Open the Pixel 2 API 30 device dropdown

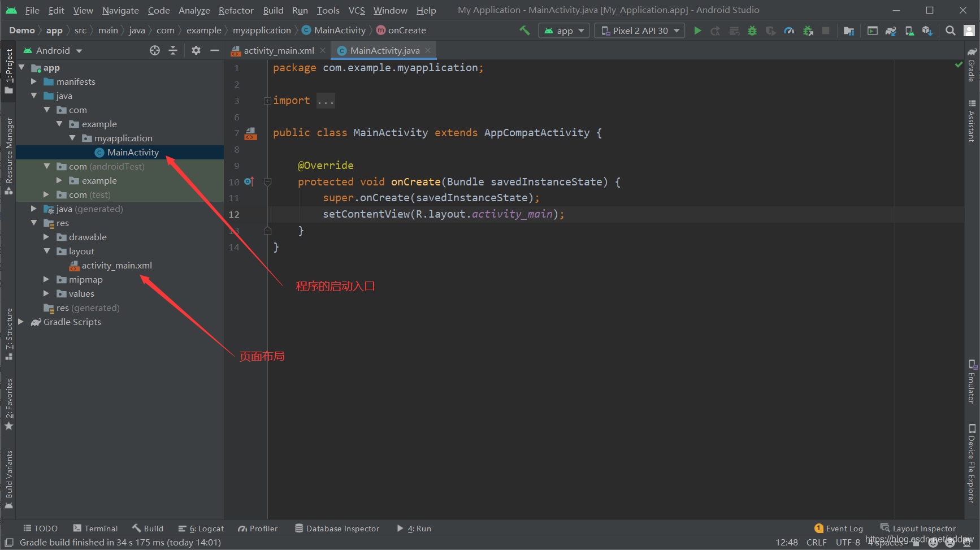tap(639, 31)
